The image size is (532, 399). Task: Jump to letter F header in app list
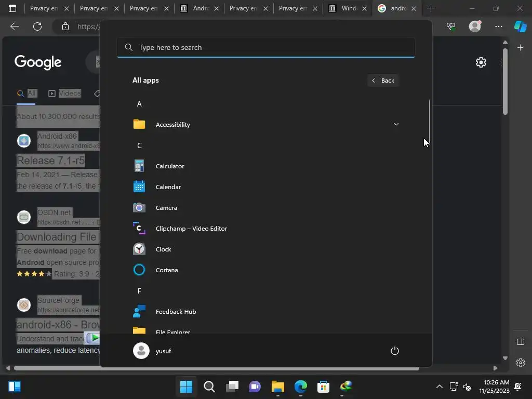pos(139,291)
